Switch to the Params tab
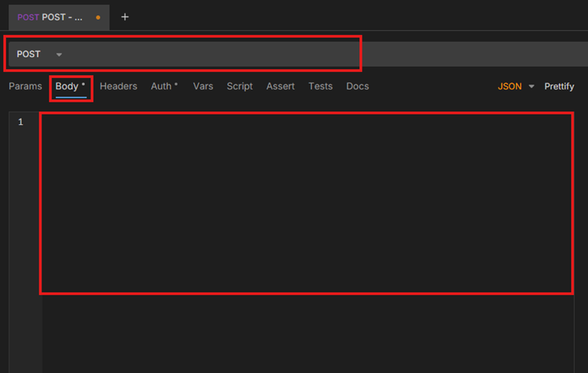Viewport: 588px width, 373px height. (25, 86)
